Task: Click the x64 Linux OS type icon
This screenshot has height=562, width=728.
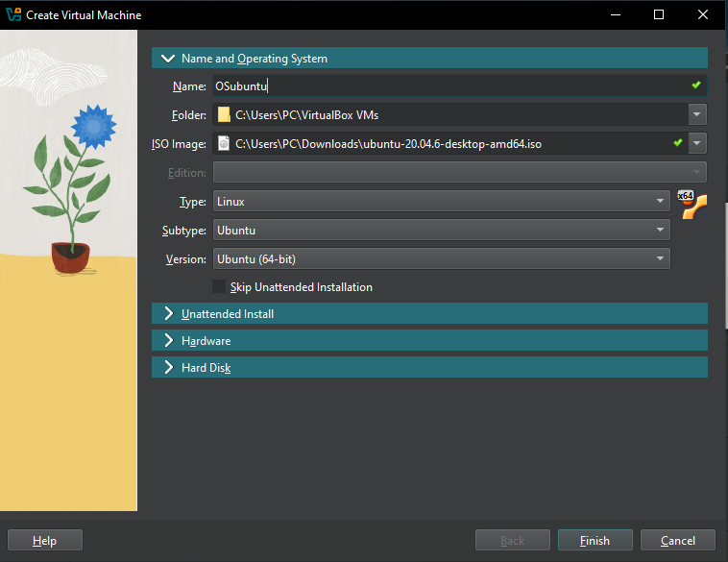Action: coord(692,205)
